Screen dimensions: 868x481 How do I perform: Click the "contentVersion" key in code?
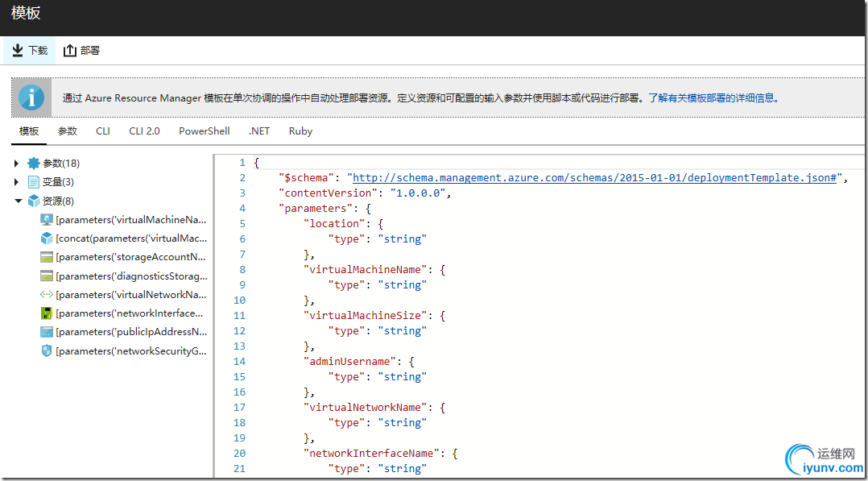[329, 193]
